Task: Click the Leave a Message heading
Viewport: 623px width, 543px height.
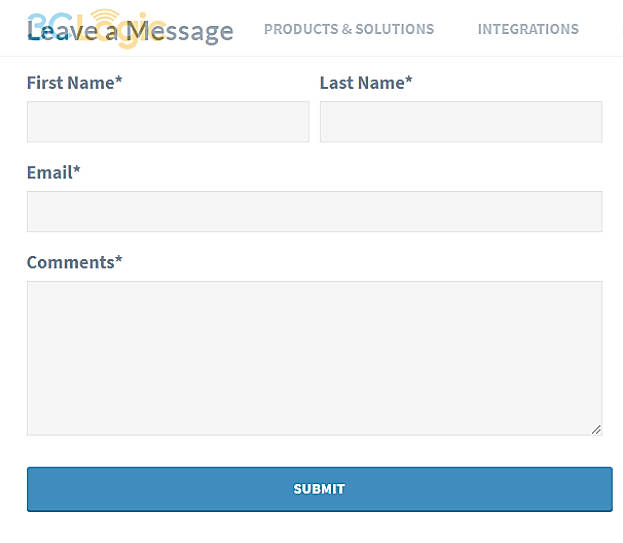Action: pyautogui.click(x=130, y=32)
